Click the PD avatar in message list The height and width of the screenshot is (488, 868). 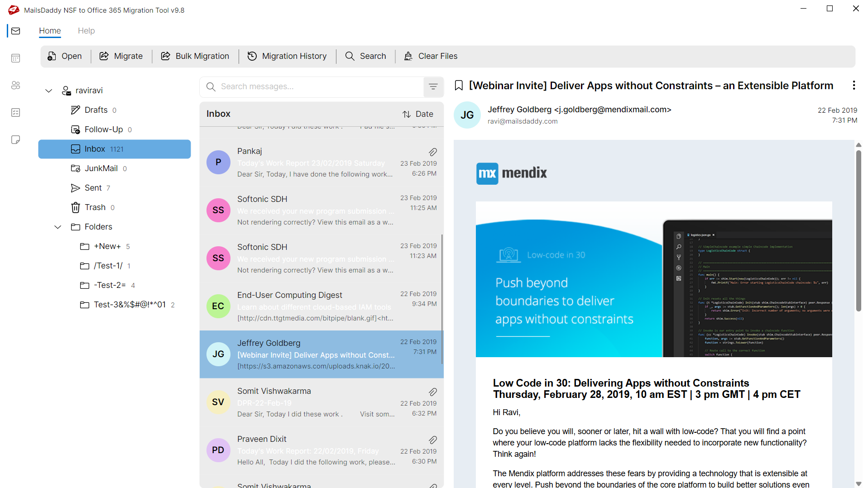click(x=218, y=450)
